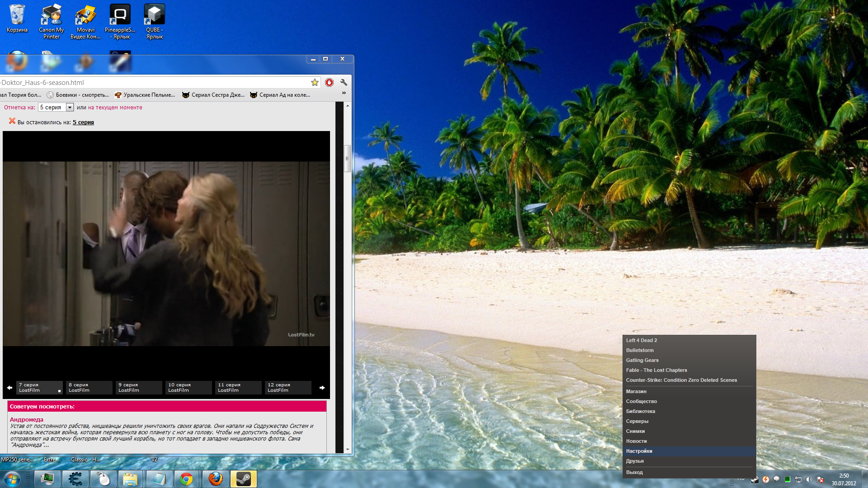Open Друзья in the Steam menu
Viewport: 868px width, 488px height.
pos(689,461)
